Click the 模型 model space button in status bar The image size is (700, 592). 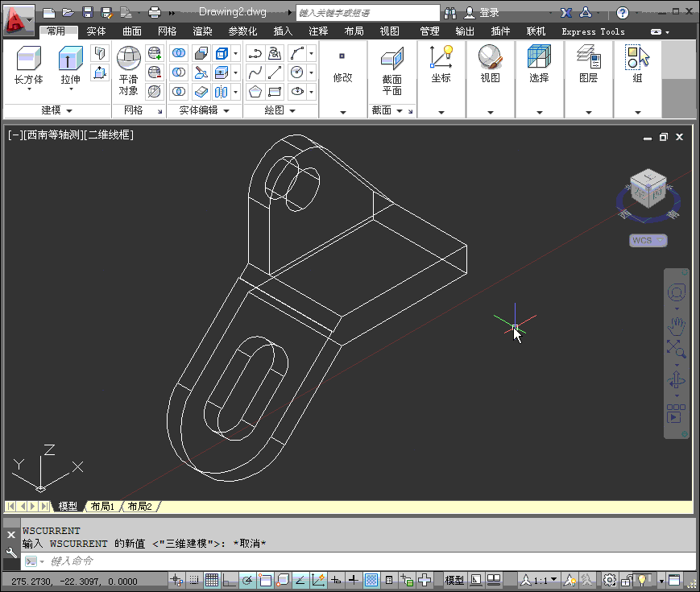[454, 580]
